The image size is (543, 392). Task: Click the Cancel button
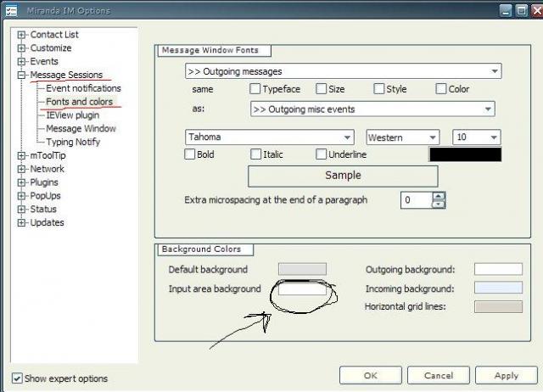coord(439,375)
